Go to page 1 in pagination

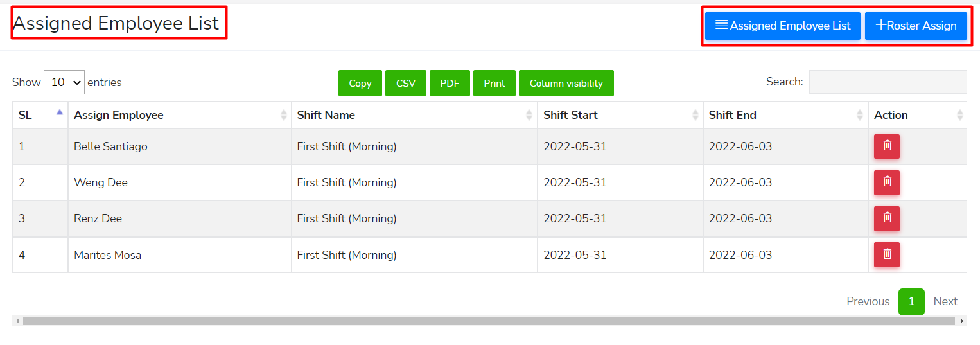(x=911, y=301)
